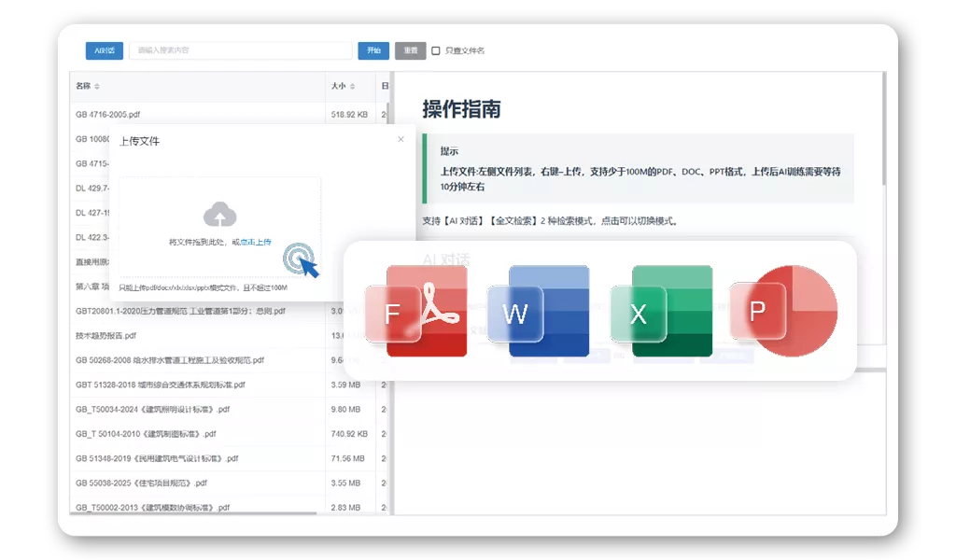Image resolution: width=956 pixels, height=560 pixels.
Task: Select file GB_T50034-2024《建筑照明设计标准》.pdf
Action: click(x=152, y=410)
